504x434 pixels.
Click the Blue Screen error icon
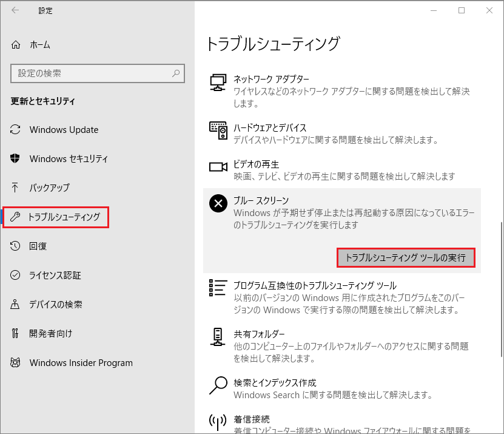point(218,203)
